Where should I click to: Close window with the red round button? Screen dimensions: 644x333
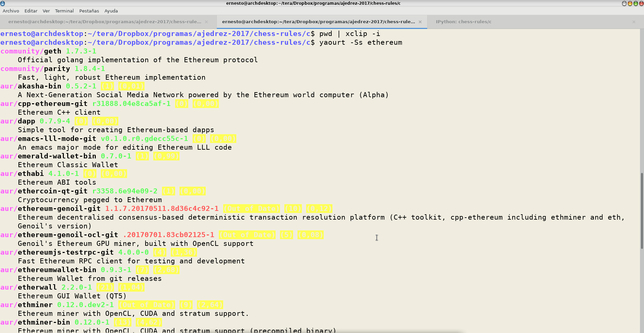[x=641, y=3]
